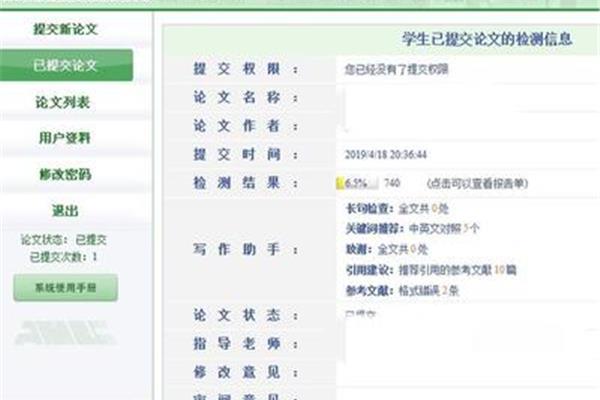Click the 检测结果 field label

tap(245, 183)
